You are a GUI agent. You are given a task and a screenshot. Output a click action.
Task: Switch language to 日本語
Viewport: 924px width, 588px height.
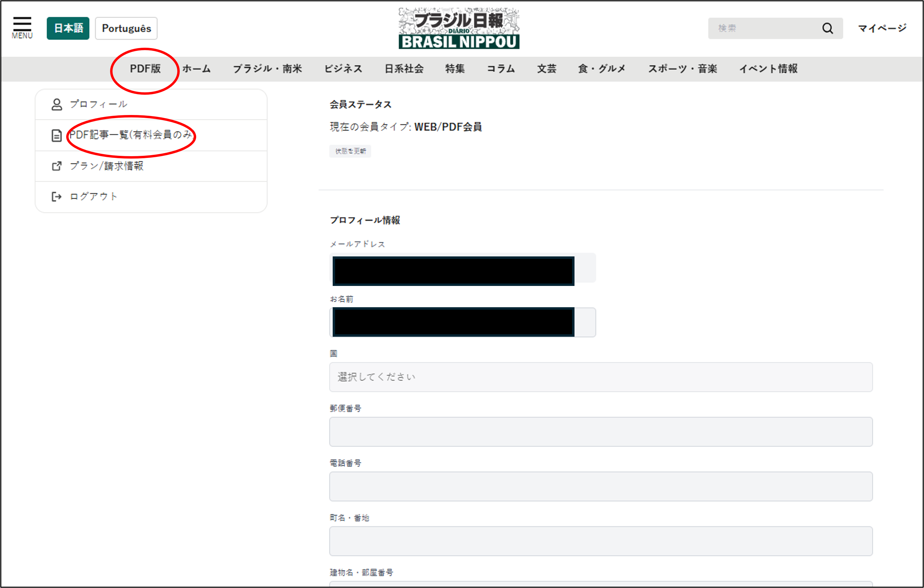pos(68,28)
